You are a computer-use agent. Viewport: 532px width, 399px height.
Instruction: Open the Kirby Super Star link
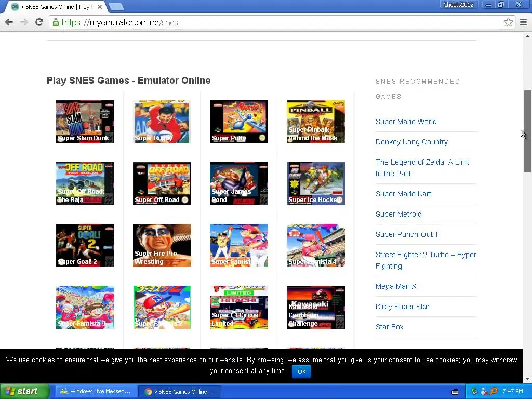click(403, 307)
